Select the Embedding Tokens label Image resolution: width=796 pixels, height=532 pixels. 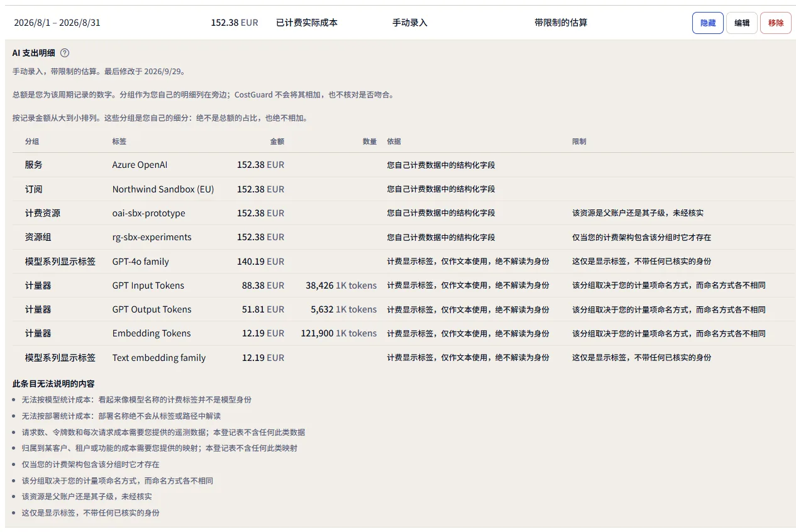tap(152, 333)
